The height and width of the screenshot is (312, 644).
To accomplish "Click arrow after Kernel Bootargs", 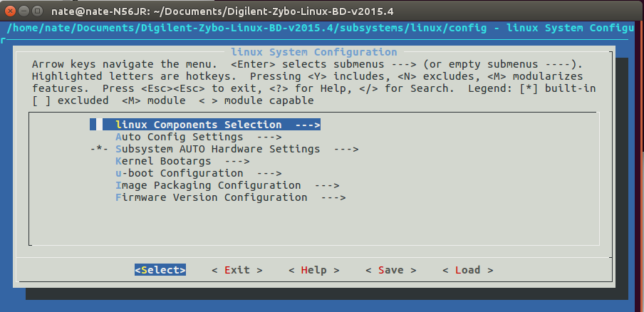I will (237, 161).
